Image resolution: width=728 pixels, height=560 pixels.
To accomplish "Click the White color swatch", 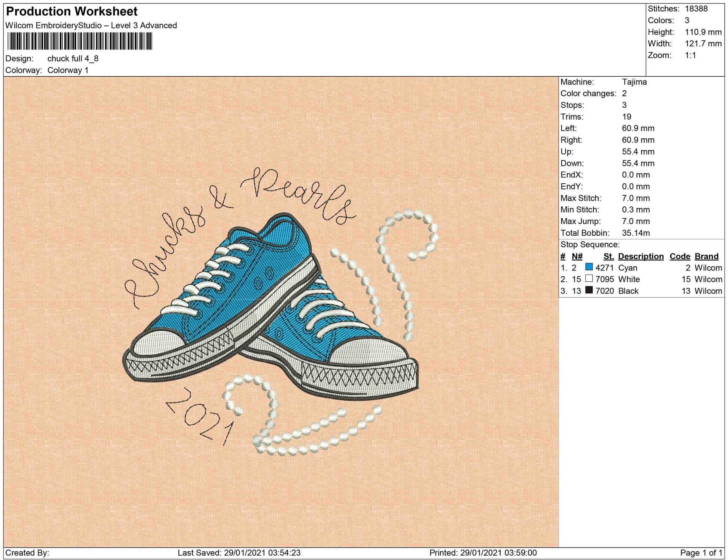I will click(589, 279).
